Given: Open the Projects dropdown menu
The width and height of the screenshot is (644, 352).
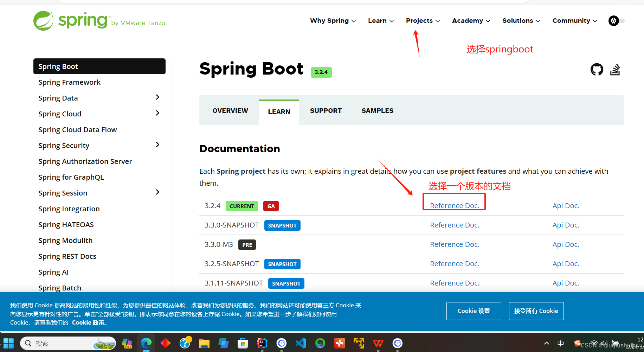Looking at the screenshot, I should (x=423, y=21).
